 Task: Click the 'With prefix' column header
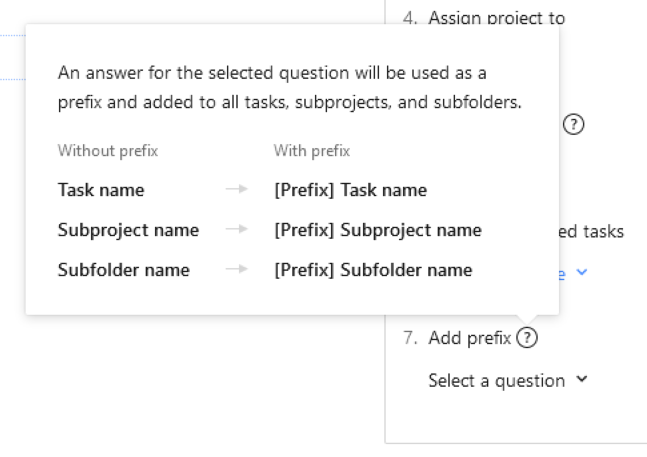311,152
